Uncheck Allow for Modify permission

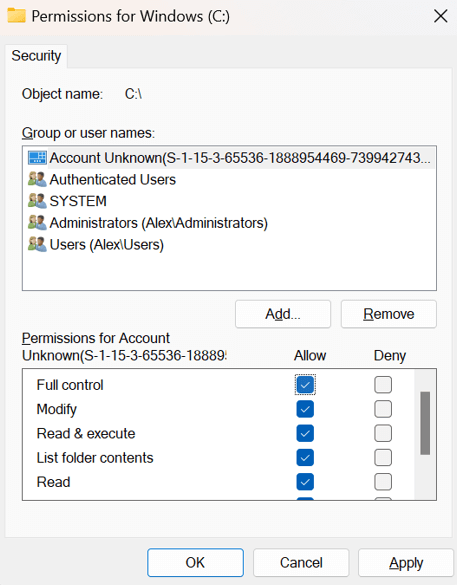click(x=305, y=409)
